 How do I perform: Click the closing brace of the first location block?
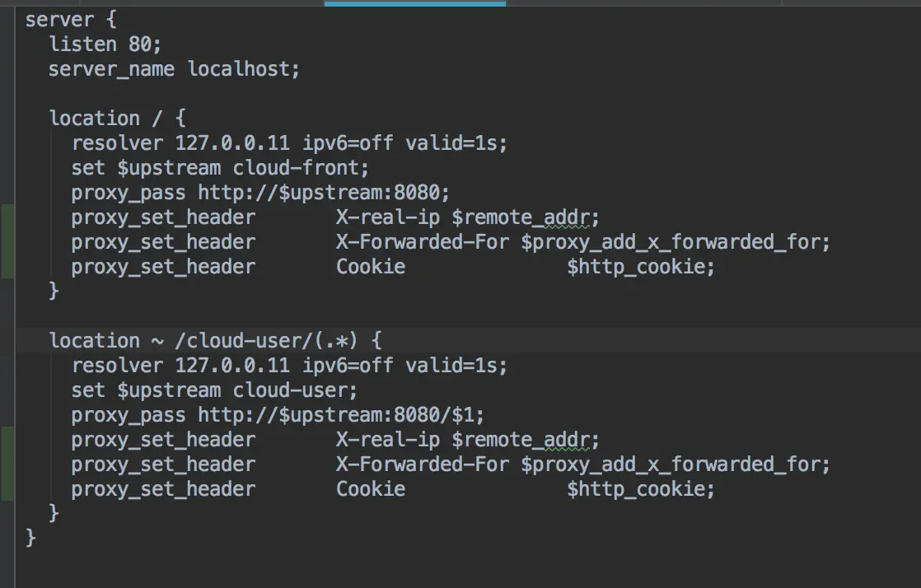point(54,290)
